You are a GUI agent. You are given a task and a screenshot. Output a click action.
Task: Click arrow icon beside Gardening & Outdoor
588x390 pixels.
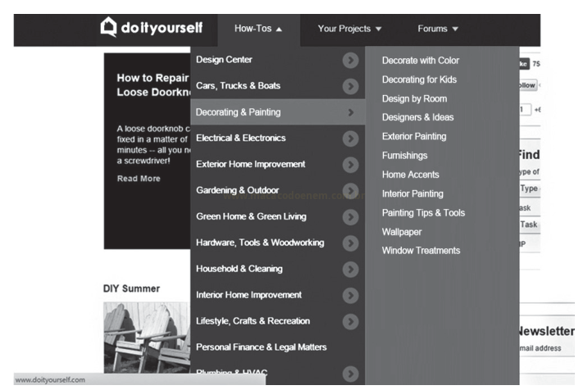tap(350, 191)
